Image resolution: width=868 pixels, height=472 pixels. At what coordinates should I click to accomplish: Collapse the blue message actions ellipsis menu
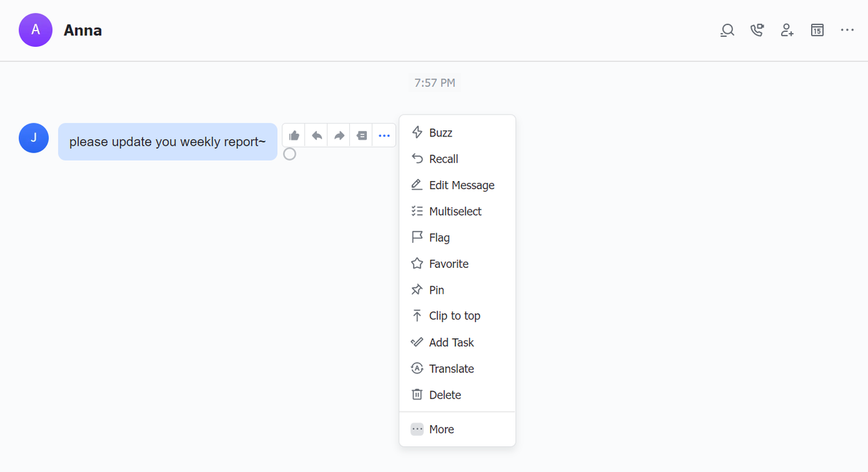(384, 136)
